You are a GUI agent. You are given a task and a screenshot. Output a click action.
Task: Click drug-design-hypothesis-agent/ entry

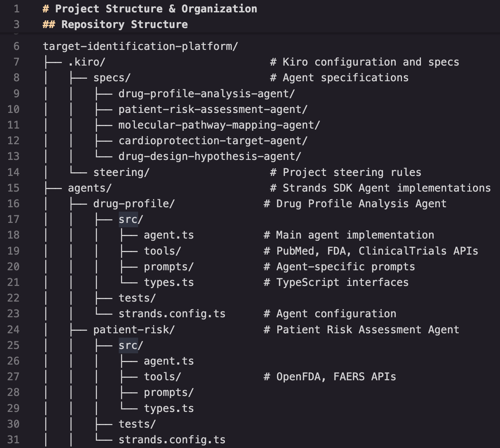210,156
